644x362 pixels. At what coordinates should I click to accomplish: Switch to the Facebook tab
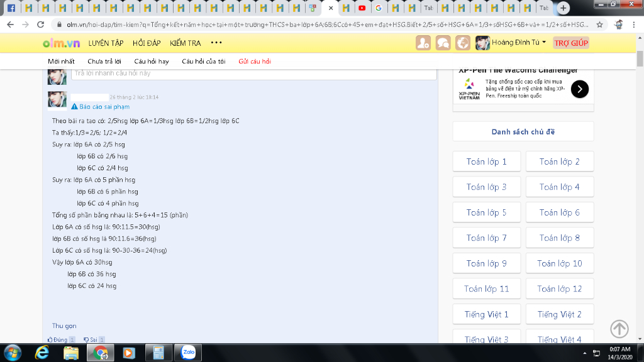pos(11,8)
